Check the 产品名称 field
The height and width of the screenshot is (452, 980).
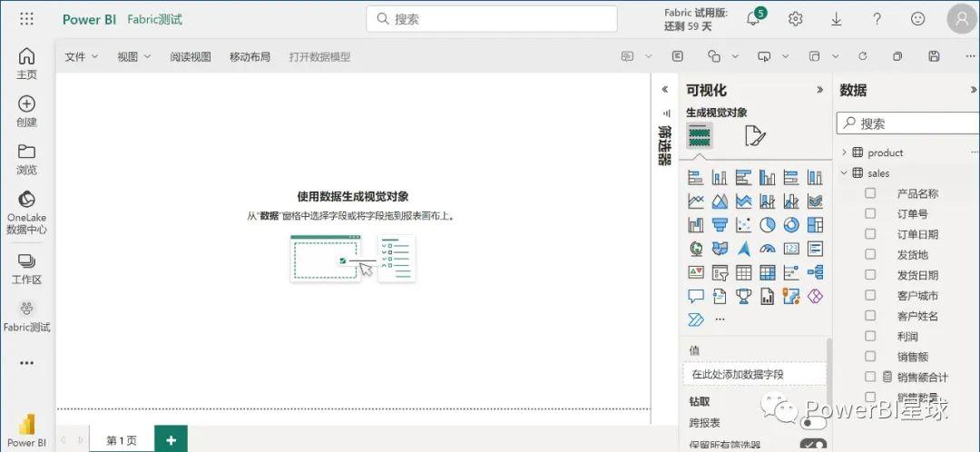(870, 193)
